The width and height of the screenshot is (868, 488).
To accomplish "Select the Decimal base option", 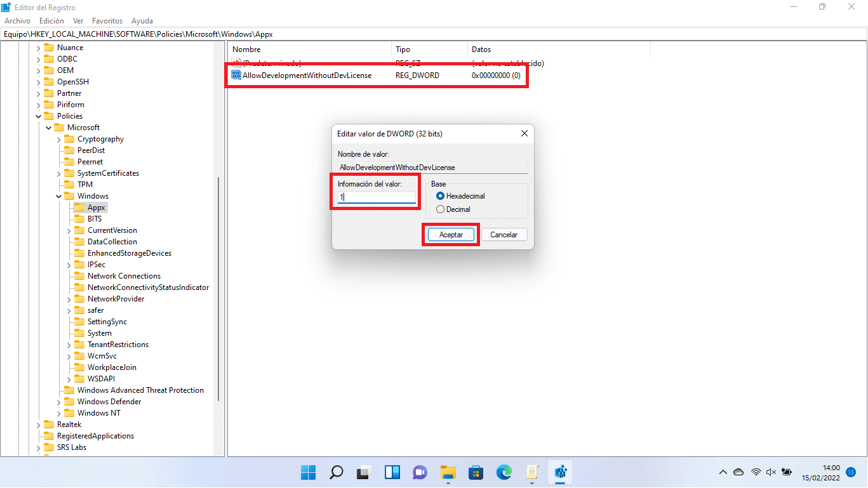I will click(441, 209).
